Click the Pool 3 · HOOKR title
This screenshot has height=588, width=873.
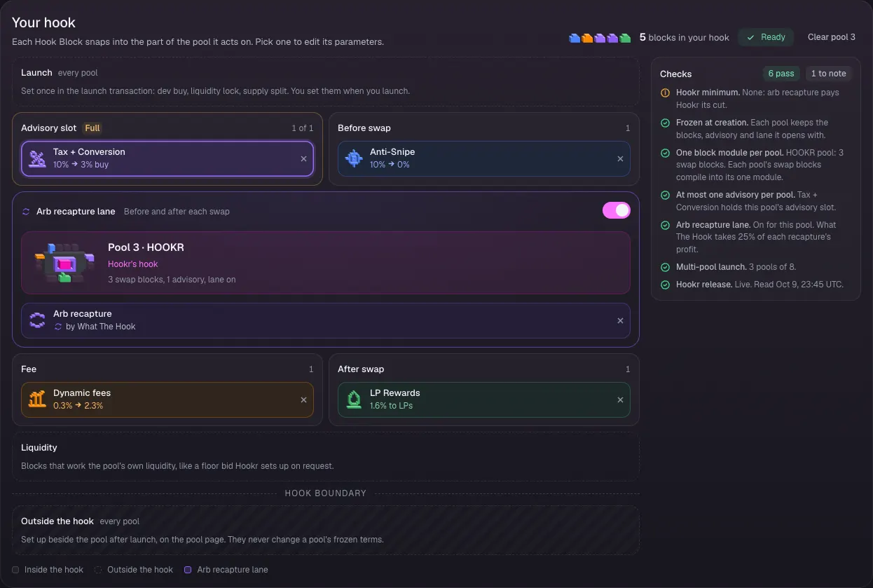point(146,247)
